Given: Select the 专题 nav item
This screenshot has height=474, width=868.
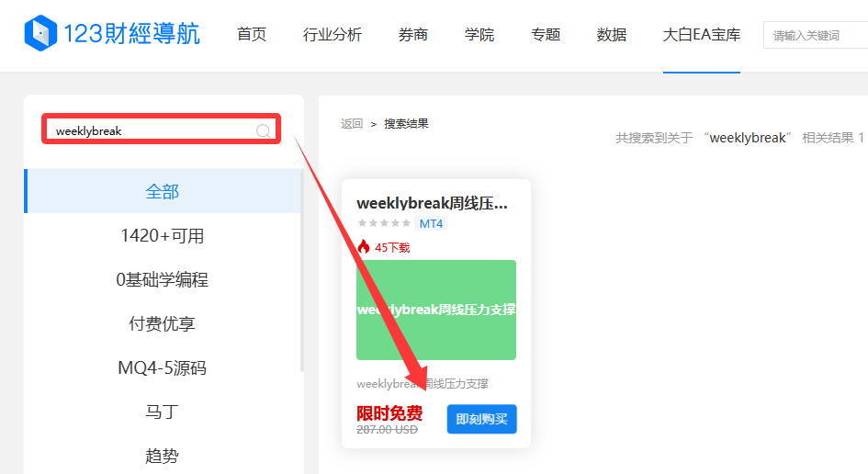Looking at the screenshot, I should [546, 35].
